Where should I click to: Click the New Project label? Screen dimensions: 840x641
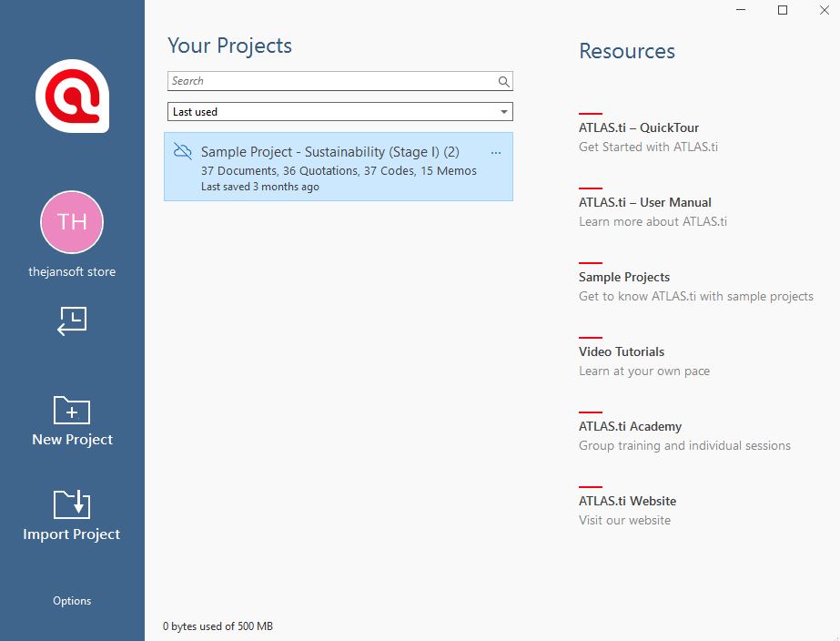click(72, 440)
